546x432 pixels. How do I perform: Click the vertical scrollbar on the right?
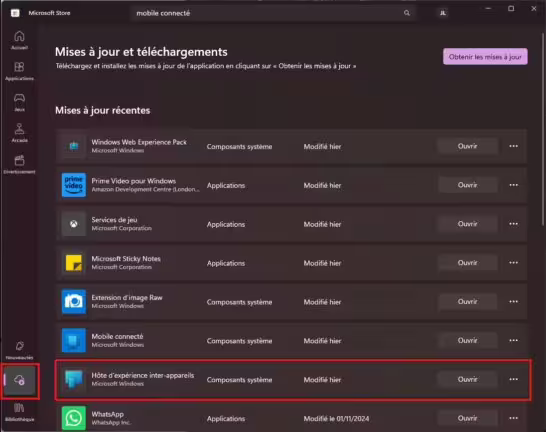coord(543,129)
